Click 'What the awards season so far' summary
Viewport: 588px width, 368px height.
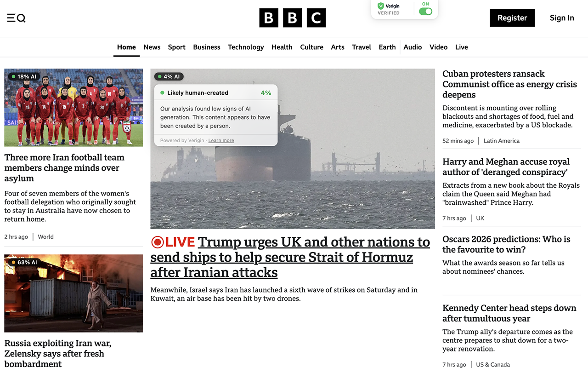point(503,267)
